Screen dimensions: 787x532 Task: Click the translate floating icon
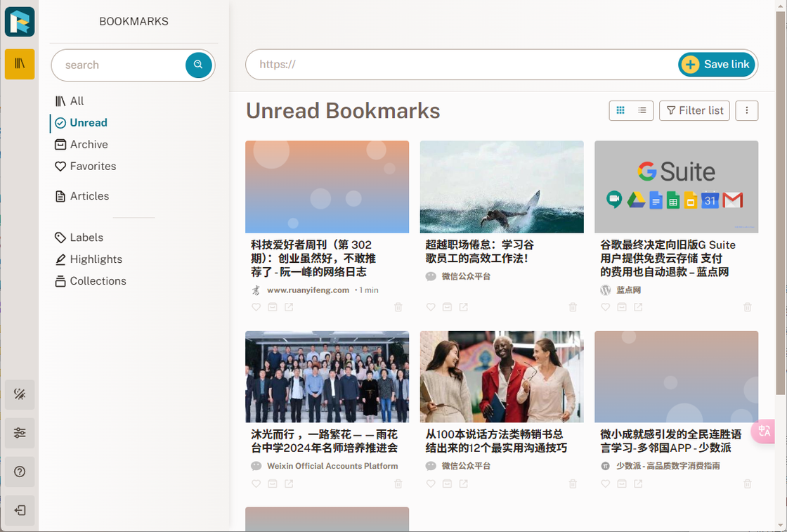coord(763,431)
